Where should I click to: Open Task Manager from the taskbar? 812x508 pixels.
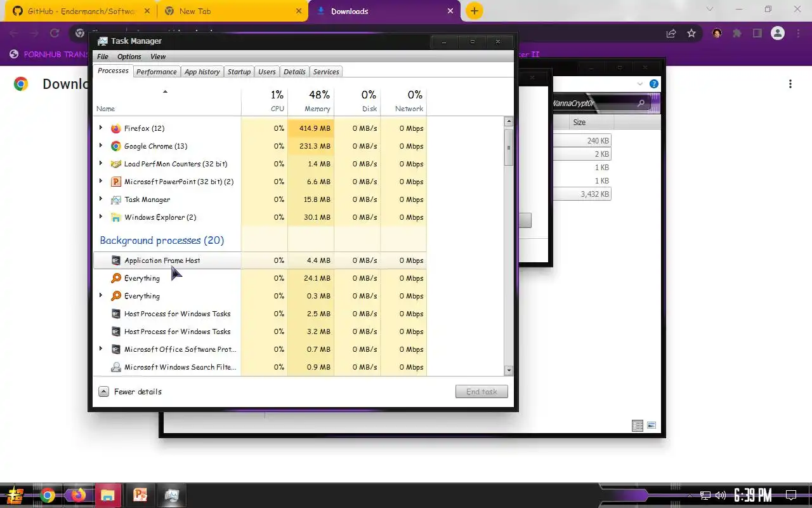coord(171,495)
